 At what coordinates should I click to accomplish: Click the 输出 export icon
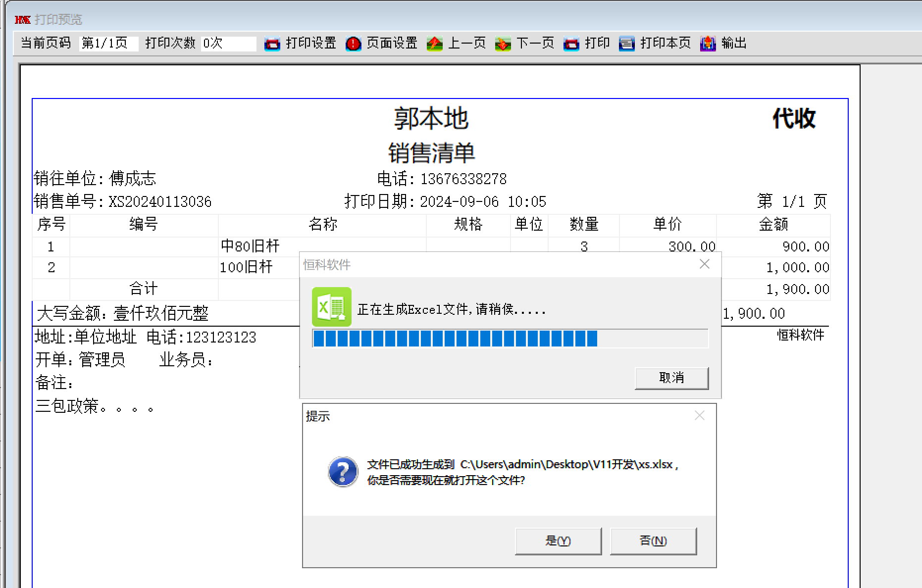coord(708,44)
